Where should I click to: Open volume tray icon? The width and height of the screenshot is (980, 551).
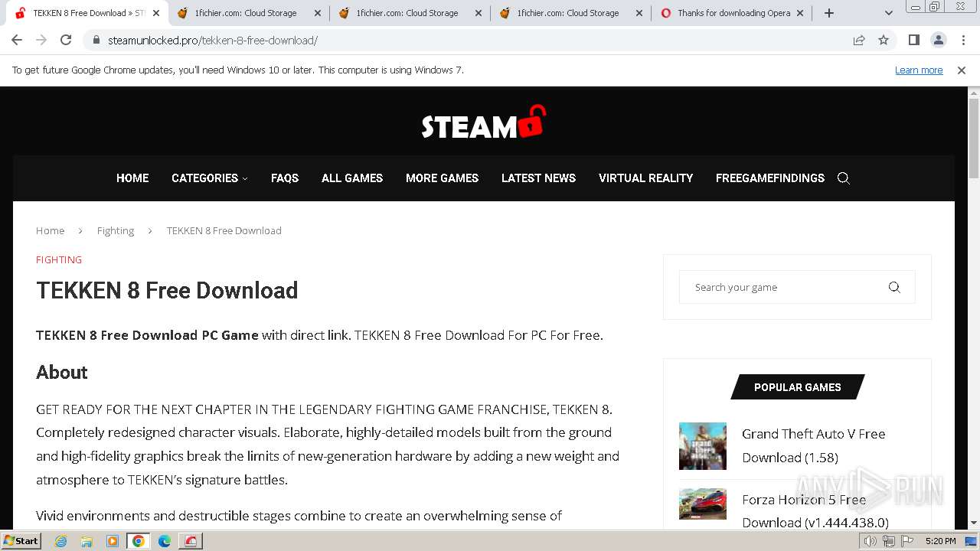(870, 541)
